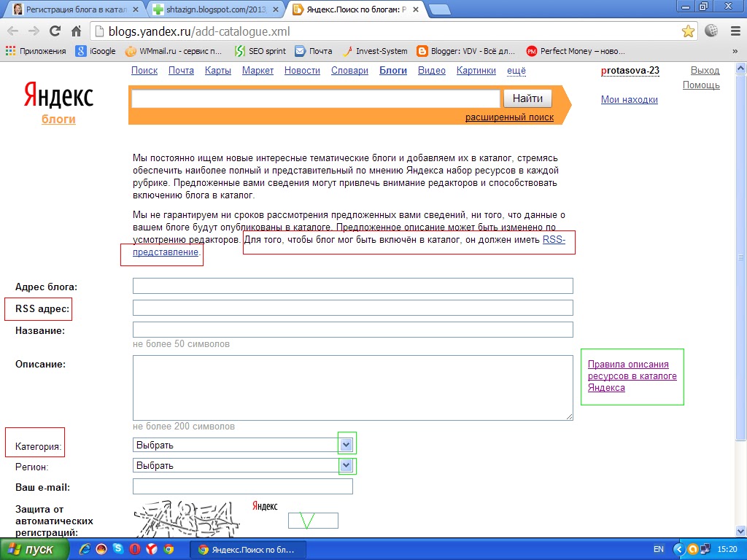Click the captcha answer input field
747x560 pixels.
(313, 521)
